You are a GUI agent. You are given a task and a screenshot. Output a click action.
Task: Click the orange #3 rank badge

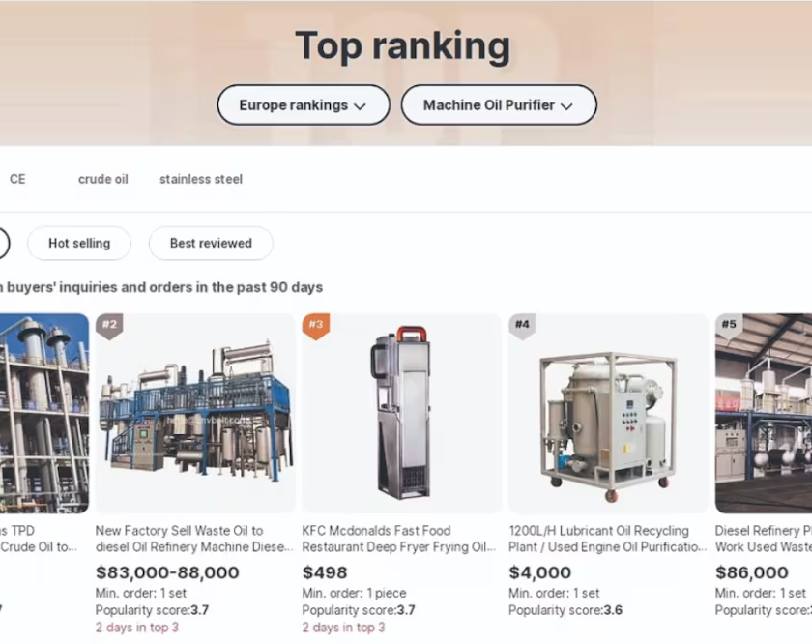pyautogui.click(x=316, y=326)
